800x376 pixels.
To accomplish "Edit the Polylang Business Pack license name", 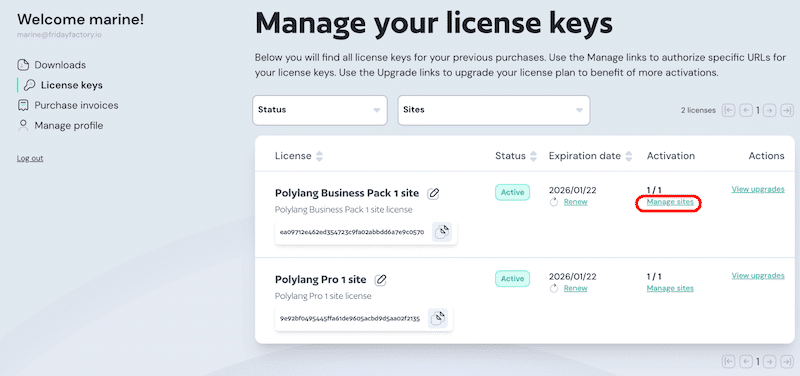I will [433, 193].
